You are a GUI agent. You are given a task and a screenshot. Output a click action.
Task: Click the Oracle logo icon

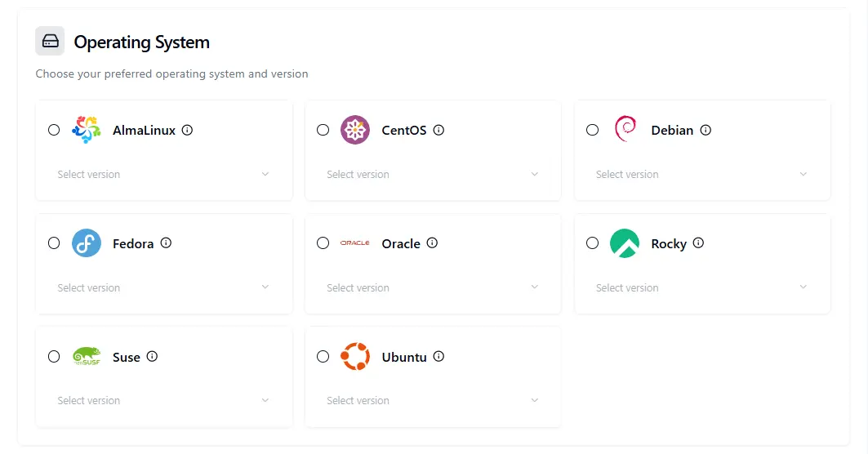(355, 243)
